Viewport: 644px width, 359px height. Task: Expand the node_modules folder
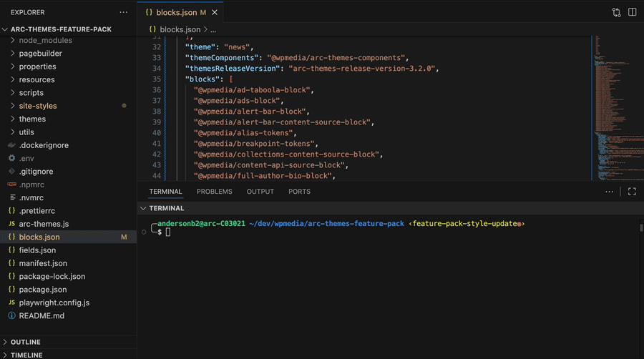pos(12,40)
